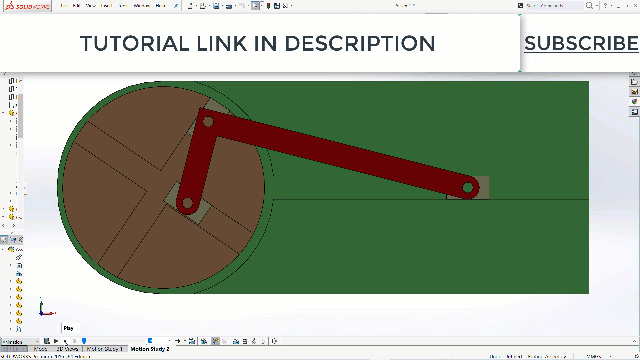The width and height of the screenshot is (640, 360).
Task: Open the motion study type dropdown
Action: pos(20,341)
